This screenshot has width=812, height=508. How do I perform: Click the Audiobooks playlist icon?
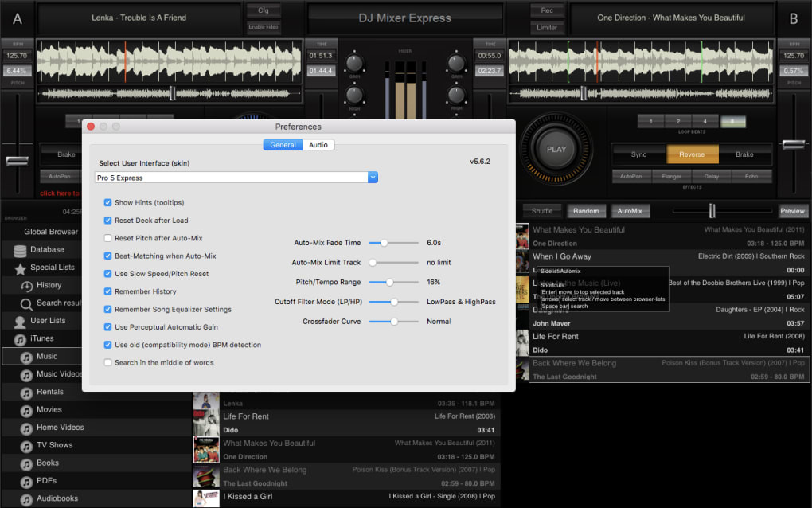pos(26,499)
